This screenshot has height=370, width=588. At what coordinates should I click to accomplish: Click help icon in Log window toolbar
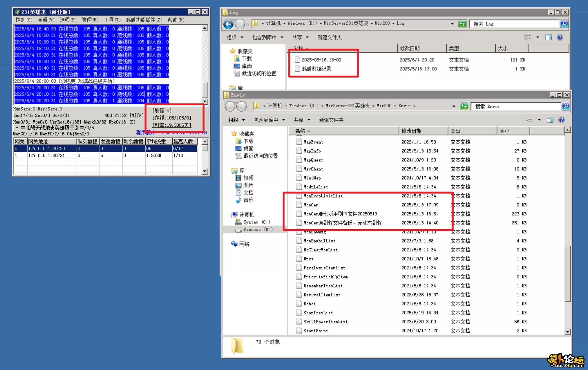click(x=560, y=37)
